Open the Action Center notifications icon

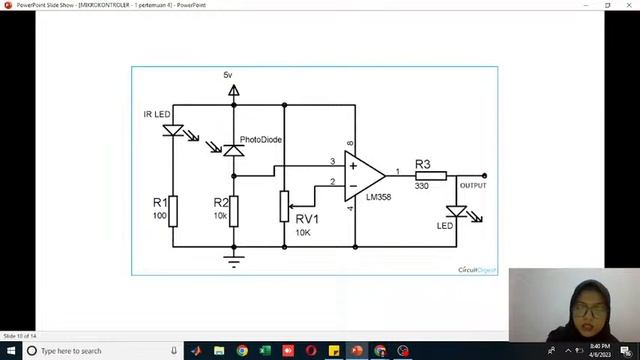pos(626,351)
